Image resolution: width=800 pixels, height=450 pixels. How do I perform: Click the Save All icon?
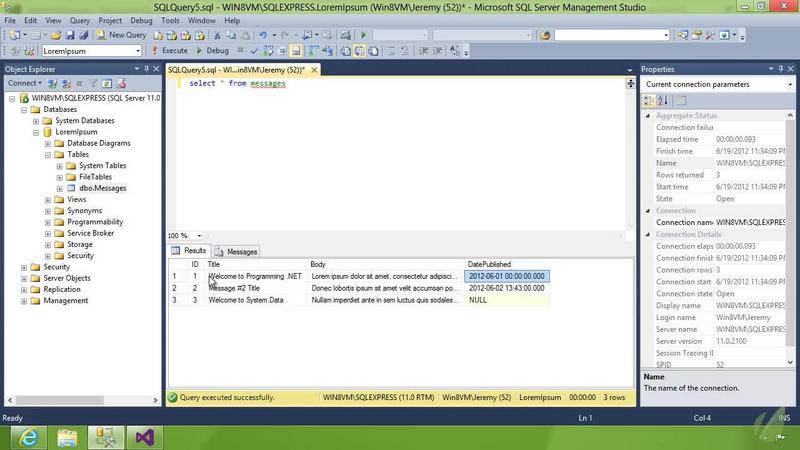point(83,35)
